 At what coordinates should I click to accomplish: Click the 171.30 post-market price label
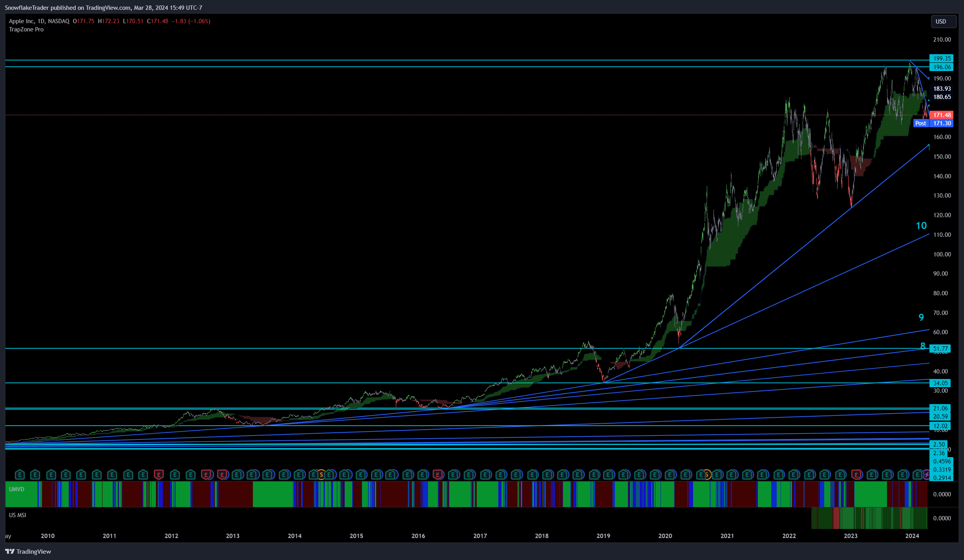click(942, 123)
